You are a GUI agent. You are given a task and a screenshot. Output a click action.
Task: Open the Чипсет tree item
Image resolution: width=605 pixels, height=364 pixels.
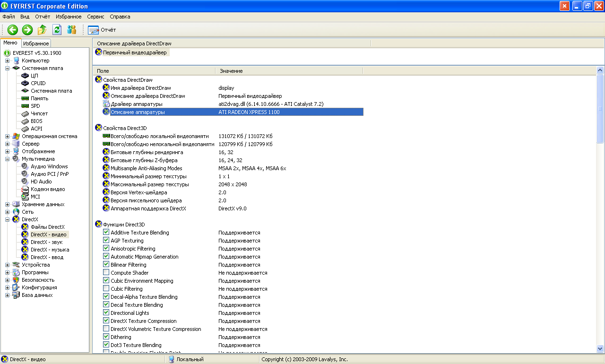click(x=39, y=113)
